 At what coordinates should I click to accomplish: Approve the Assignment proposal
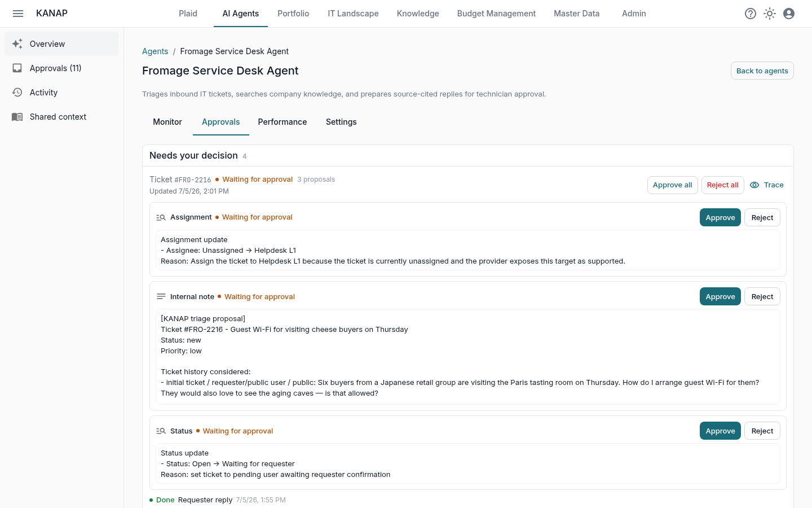(720, 217)
